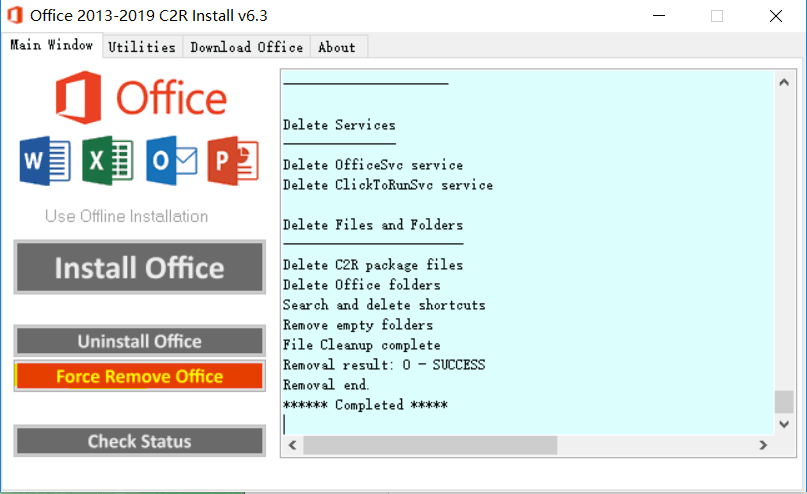
Task: Close the C2R Install window
Action: (776, 15)
